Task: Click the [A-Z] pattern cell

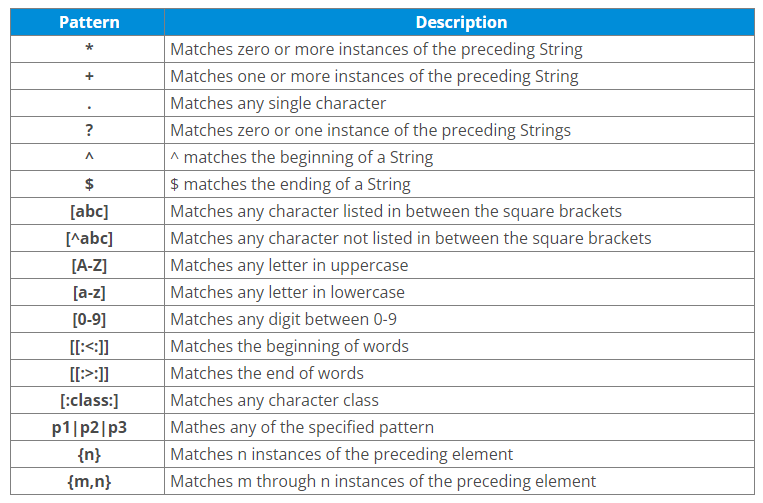Action: tap(88, 265)
